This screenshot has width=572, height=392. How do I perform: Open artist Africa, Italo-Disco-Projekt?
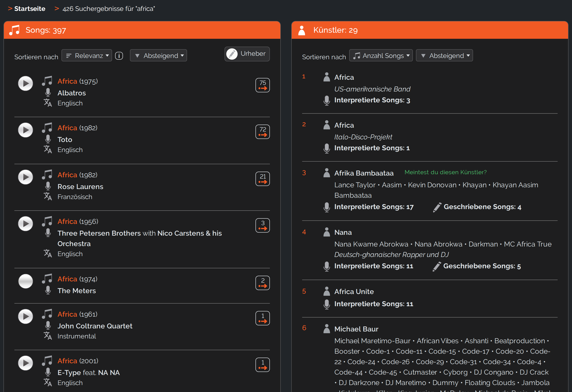(344, 125)
